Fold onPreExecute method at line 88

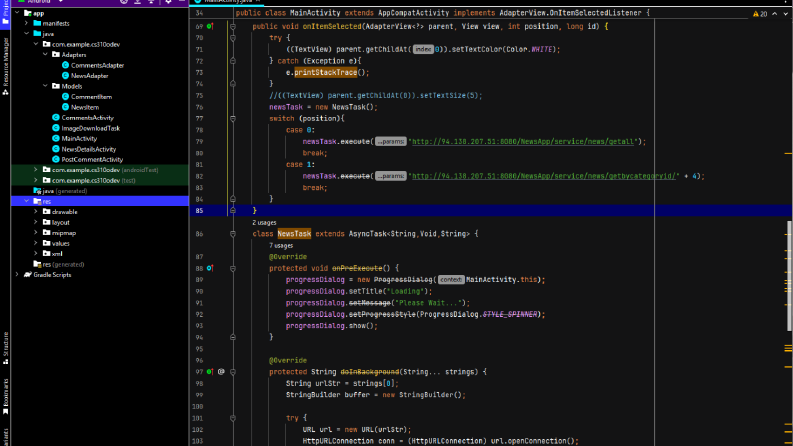(233, 268)
